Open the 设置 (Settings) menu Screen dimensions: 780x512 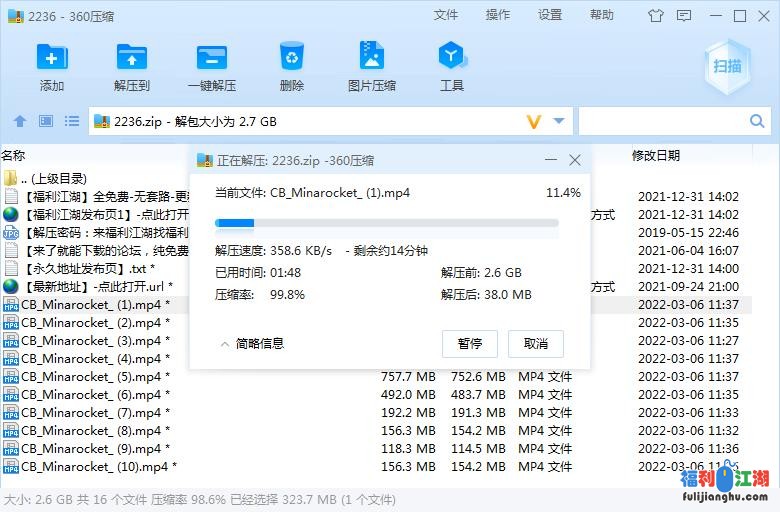point(550,15)
